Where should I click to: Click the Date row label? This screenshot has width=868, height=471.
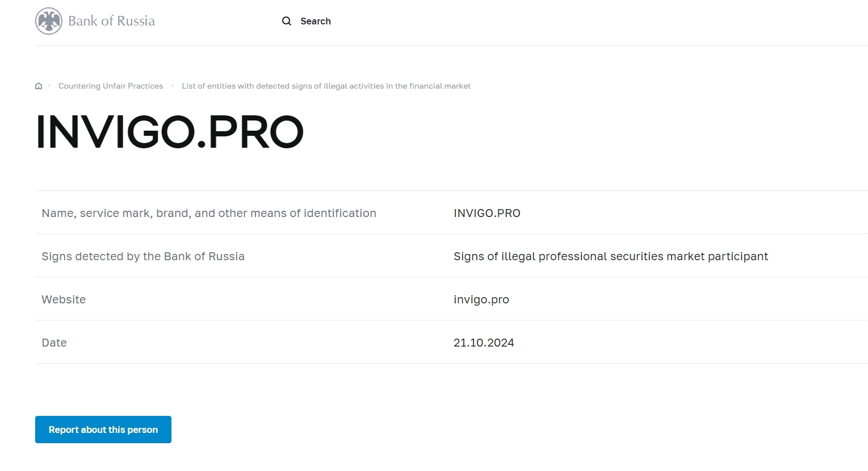click(54, 343)
